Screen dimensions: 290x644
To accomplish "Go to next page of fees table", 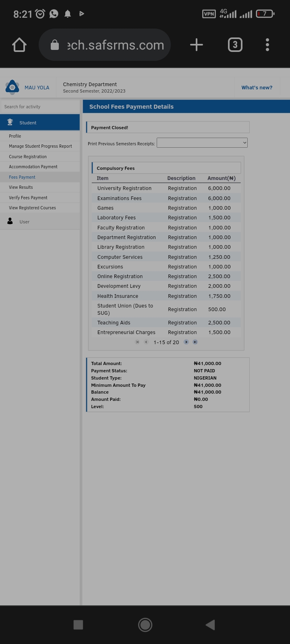I will [x=186, y=342].
